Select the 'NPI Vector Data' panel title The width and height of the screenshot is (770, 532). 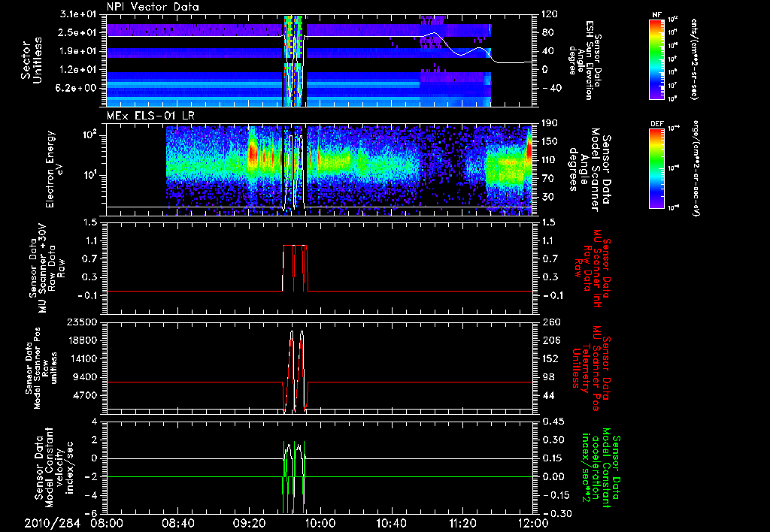[x=153, y=7]
